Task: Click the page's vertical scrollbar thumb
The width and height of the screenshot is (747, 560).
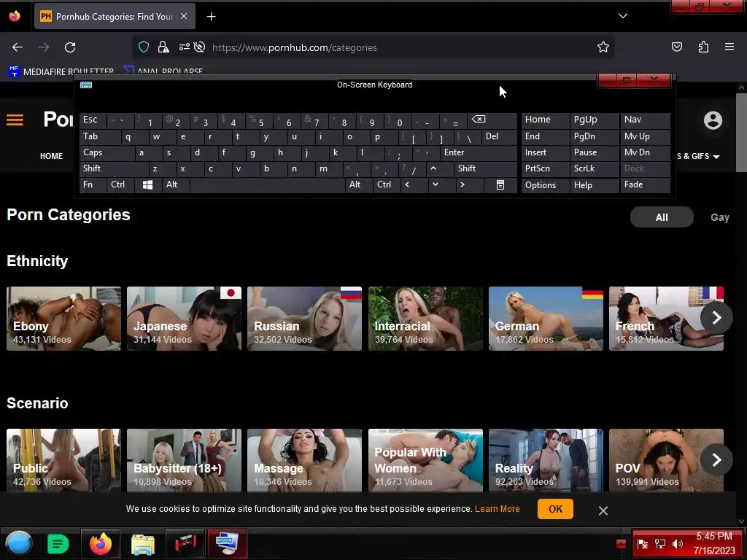Action: [x=741, y=133]
